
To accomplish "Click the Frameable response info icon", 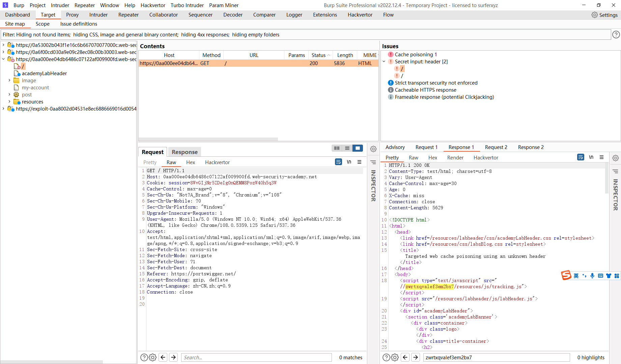I will [391, 97].
